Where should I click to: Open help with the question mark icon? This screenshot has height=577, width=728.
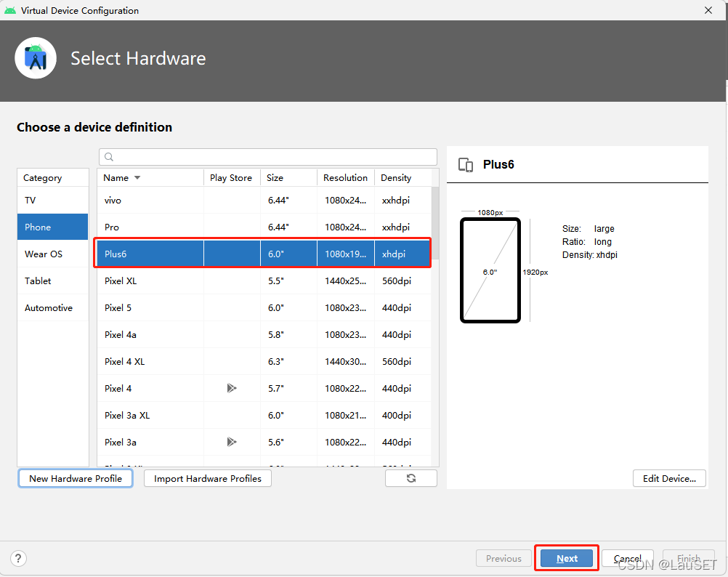18,558
